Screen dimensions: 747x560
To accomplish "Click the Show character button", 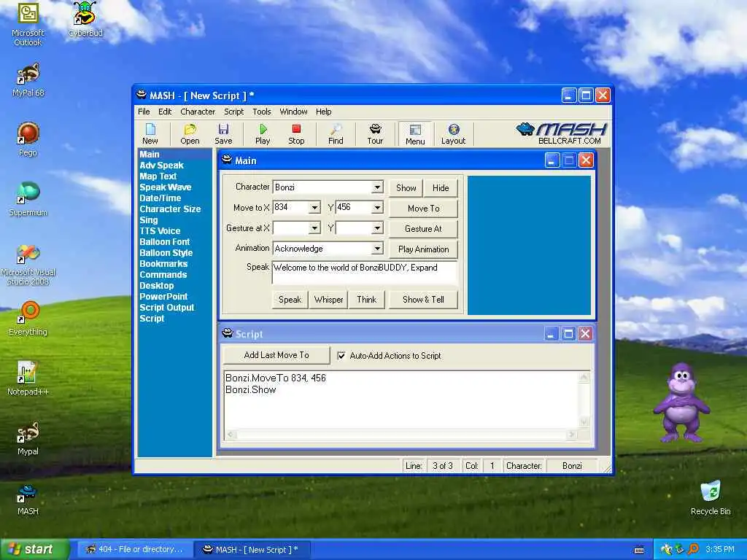I will pos(406,187).
